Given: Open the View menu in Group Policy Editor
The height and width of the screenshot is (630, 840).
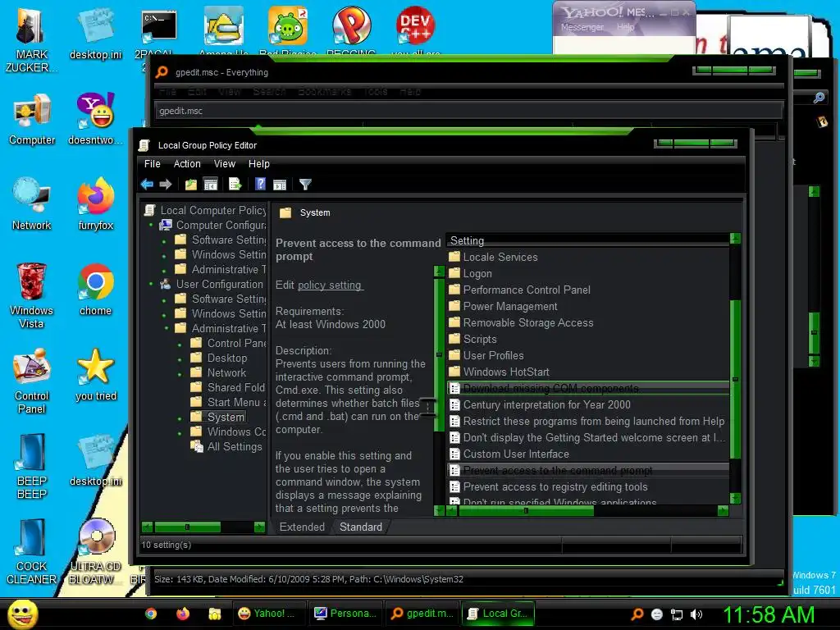Looking at the screenshot, I should [x=225, y=164].
